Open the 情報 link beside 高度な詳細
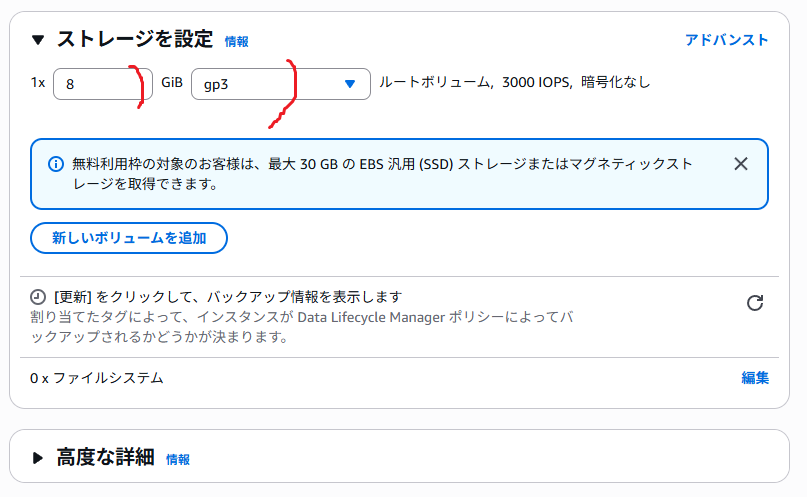Screen dimensions: 807x497 pyautogui.click(x=178, y=460)
